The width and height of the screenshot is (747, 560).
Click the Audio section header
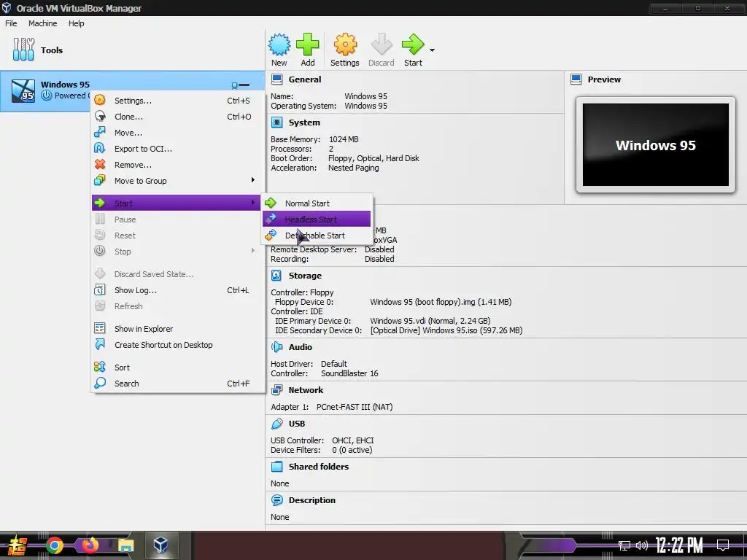(x=300, y=347)
